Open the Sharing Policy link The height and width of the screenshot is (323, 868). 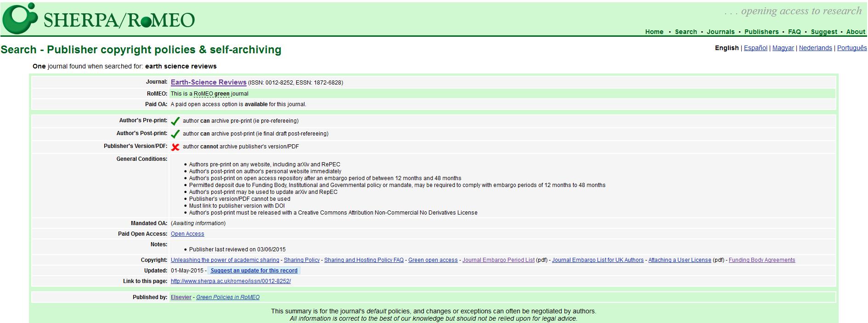301,260
